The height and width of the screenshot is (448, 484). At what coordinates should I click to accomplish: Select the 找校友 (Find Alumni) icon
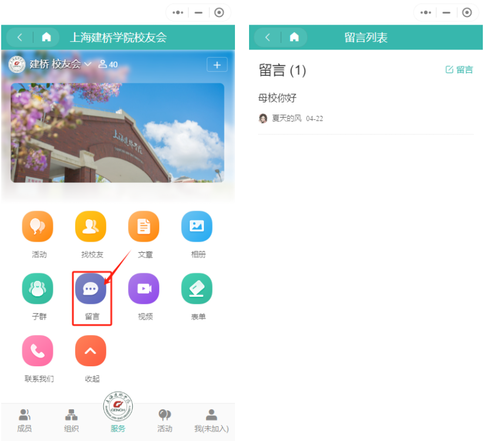(x=90, y=226)
